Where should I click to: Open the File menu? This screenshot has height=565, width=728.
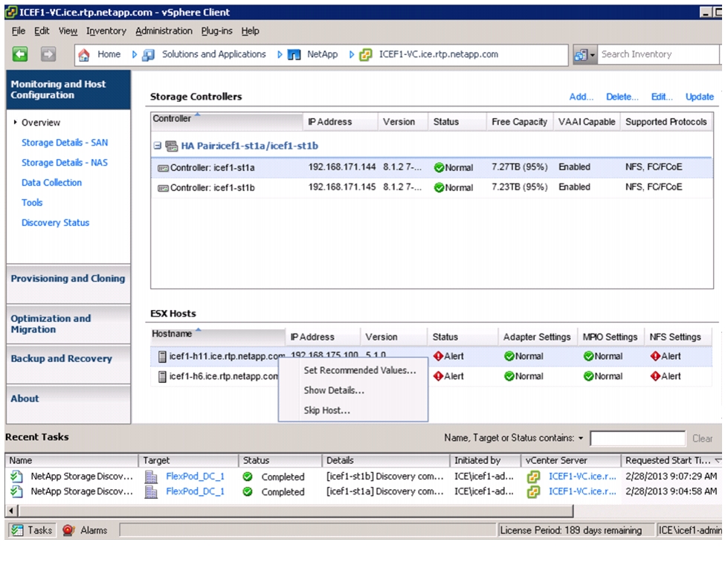[19, 31]
